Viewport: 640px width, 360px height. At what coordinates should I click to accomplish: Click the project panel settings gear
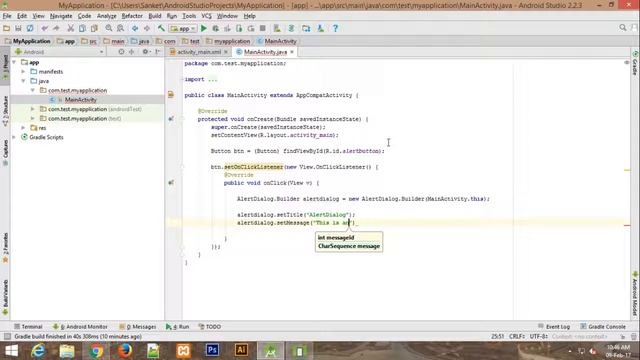(145, 52)
